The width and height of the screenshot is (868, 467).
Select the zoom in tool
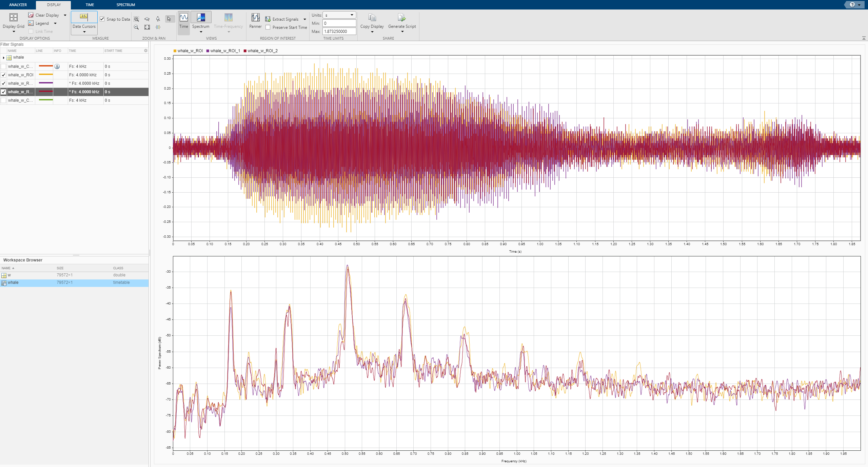click(136, 19)
